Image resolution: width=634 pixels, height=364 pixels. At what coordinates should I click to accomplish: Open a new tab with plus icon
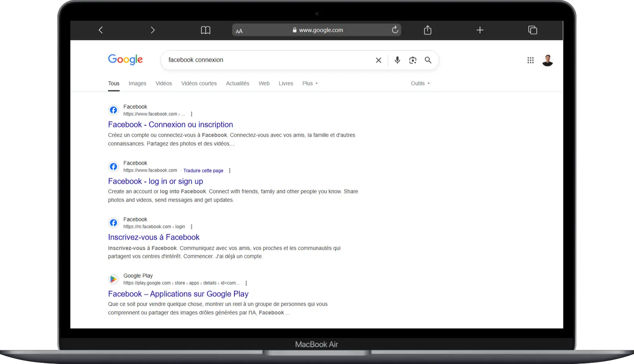pos(480,30)
